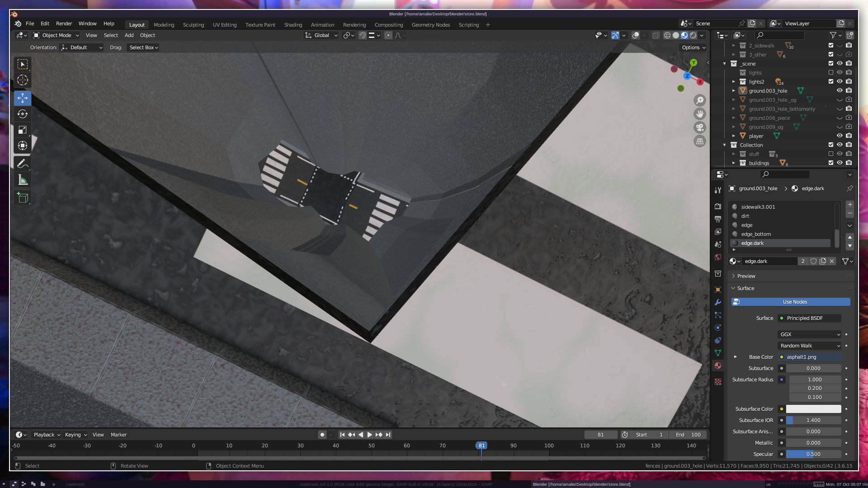868x488 pixels.
Task: Click the 3D cursor tool
Action: pos(22,80)
